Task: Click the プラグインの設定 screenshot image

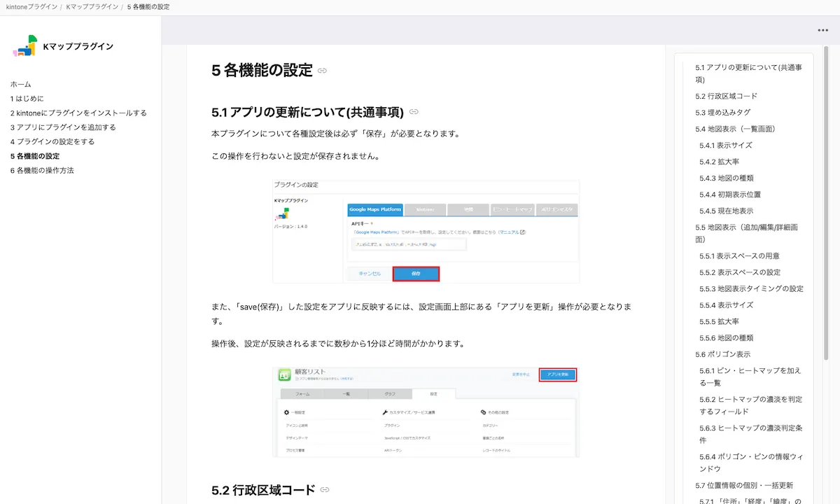Action: [x=426, y=232]
